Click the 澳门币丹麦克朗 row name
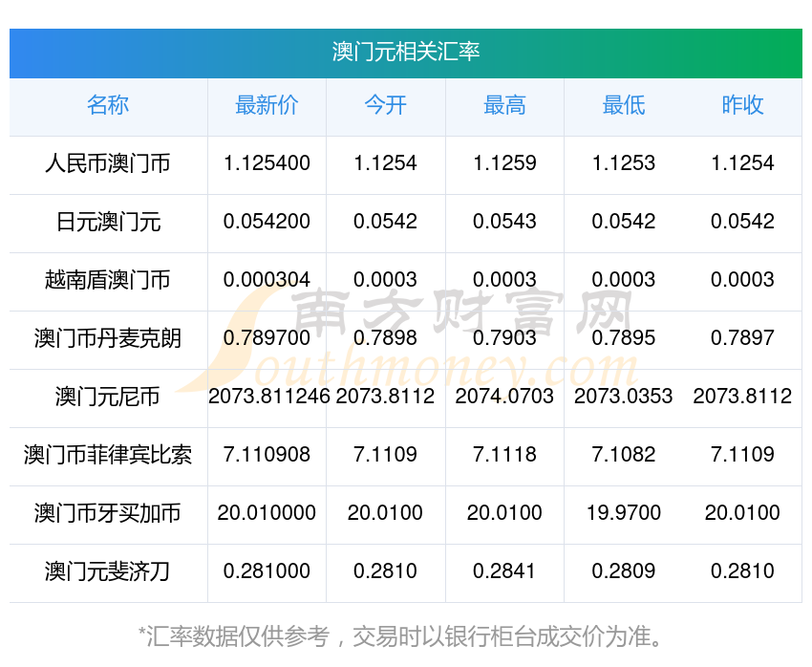812x667 pixels. click(x=108, y=338)
